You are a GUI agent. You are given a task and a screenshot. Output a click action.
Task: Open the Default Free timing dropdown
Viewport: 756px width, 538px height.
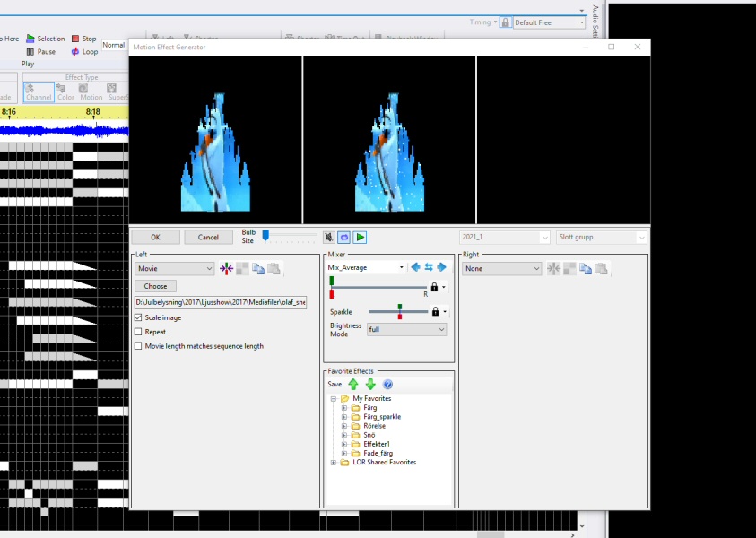pyautogui.click(x=549, y=22)
